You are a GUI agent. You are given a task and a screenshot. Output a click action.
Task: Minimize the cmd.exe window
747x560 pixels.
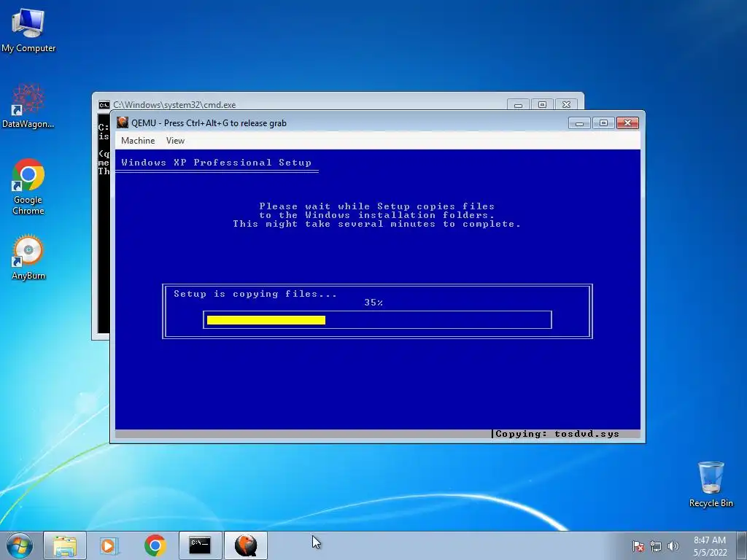519,105
